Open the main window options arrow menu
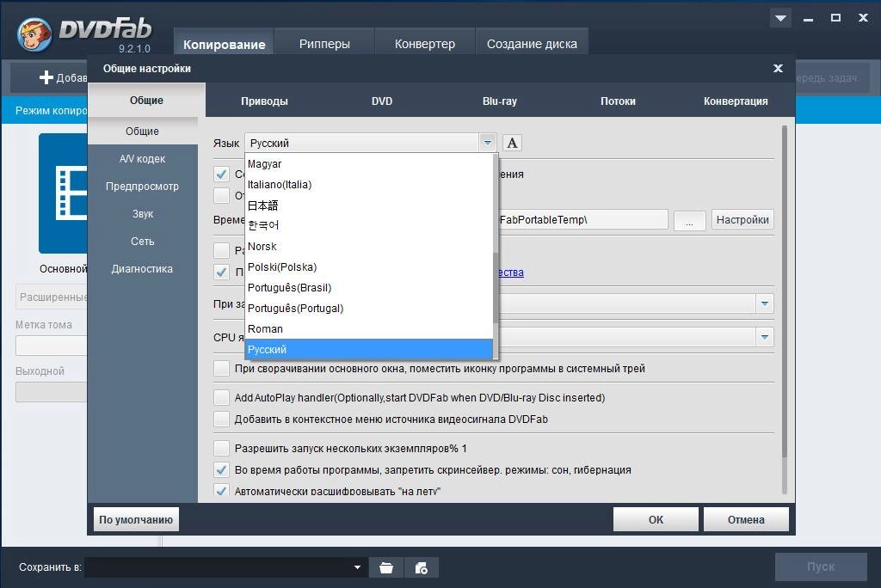 click(x=780, y=19)
